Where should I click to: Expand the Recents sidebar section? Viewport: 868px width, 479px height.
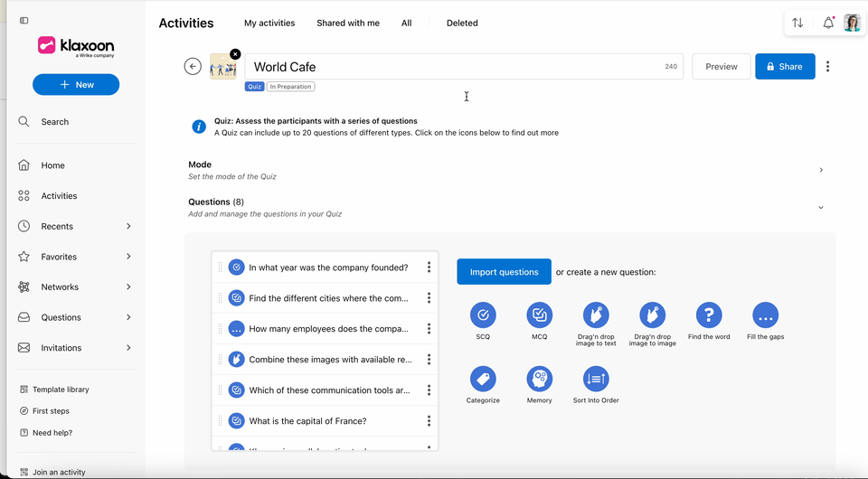click(128, 226)
